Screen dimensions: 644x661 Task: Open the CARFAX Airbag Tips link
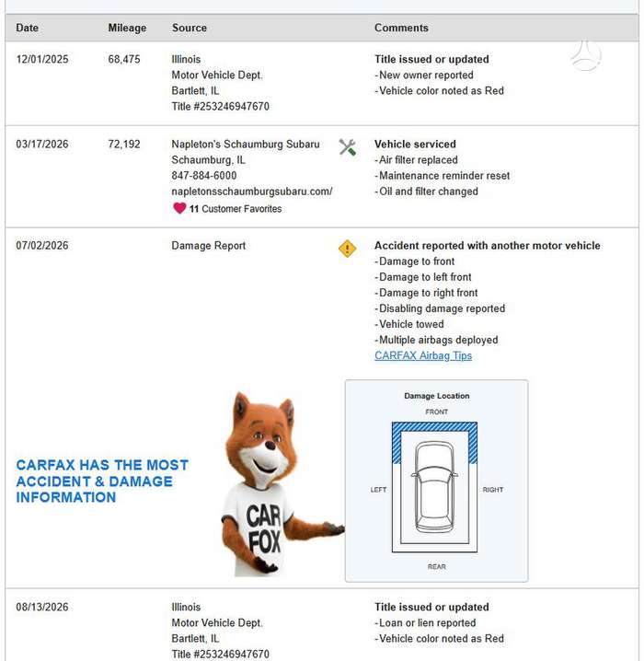click(423, 355)
